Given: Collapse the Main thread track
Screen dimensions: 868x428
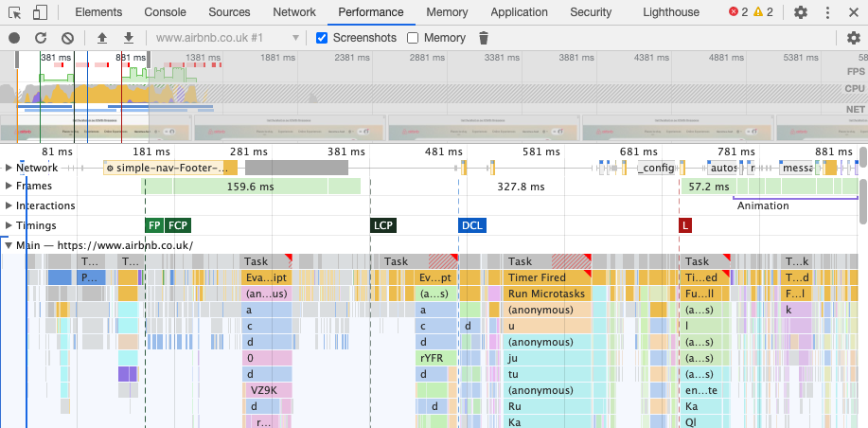Looking at the screenshot, I should point(9,245).
